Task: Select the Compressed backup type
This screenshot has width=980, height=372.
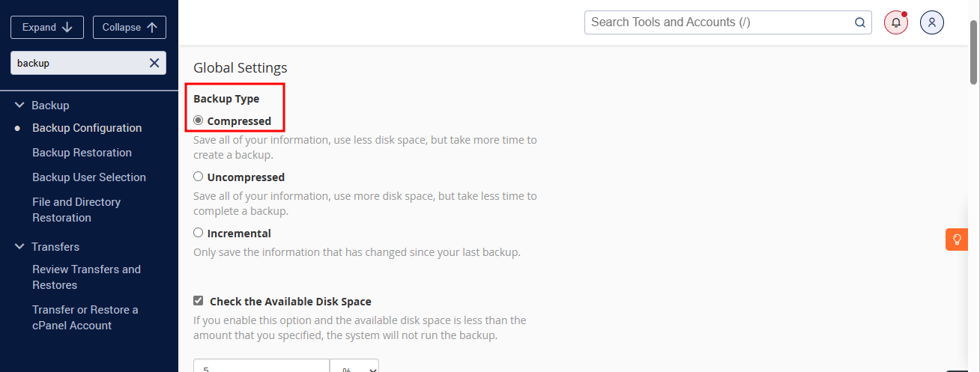Action: [199, 121]
